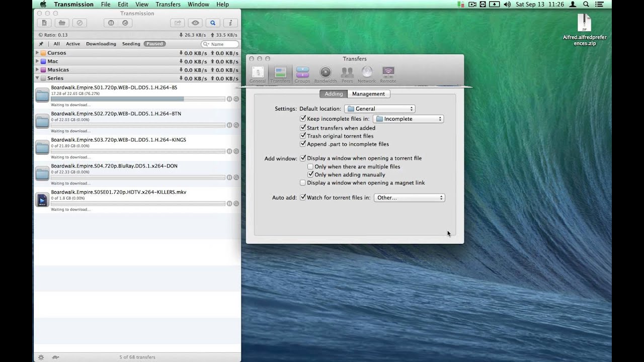The height and width of the screenshot is (362, 644).
Task: Open the Edit menu
Action: [x=123, y=5]
